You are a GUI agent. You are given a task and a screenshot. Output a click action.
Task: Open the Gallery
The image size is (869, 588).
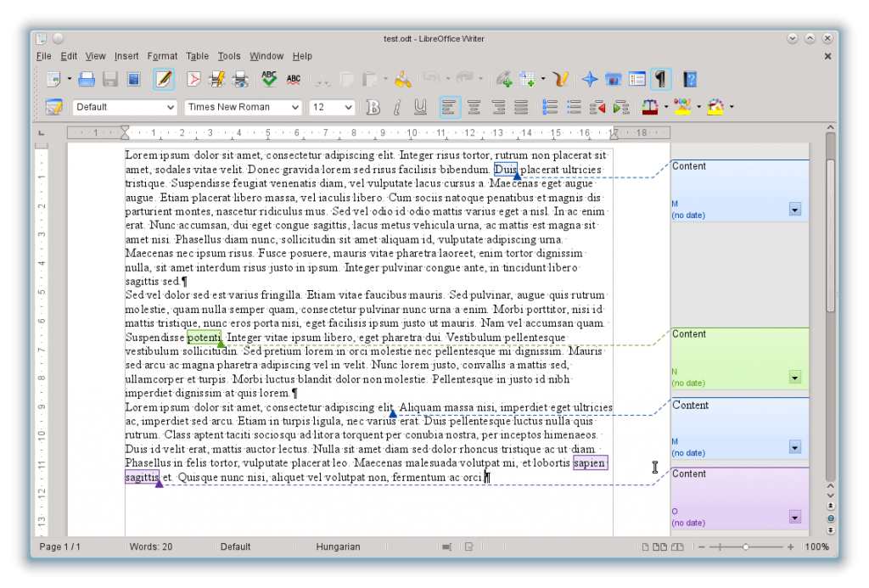tap(614, 79)
